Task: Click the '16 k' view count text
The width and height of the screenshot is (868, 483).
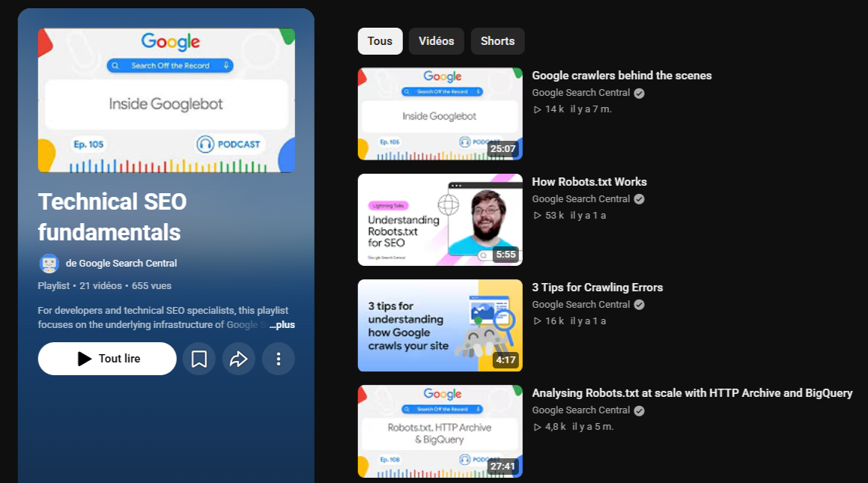Action: pos(554,321)
